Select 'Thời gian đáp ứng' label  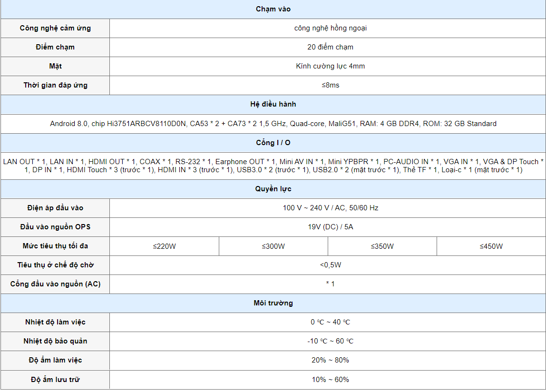[x=55, y=85]
